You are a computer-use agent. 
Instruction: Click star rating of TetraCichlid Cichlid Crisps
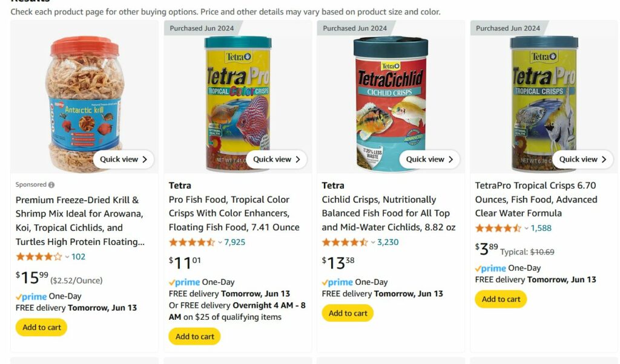[x=345, y=242]
